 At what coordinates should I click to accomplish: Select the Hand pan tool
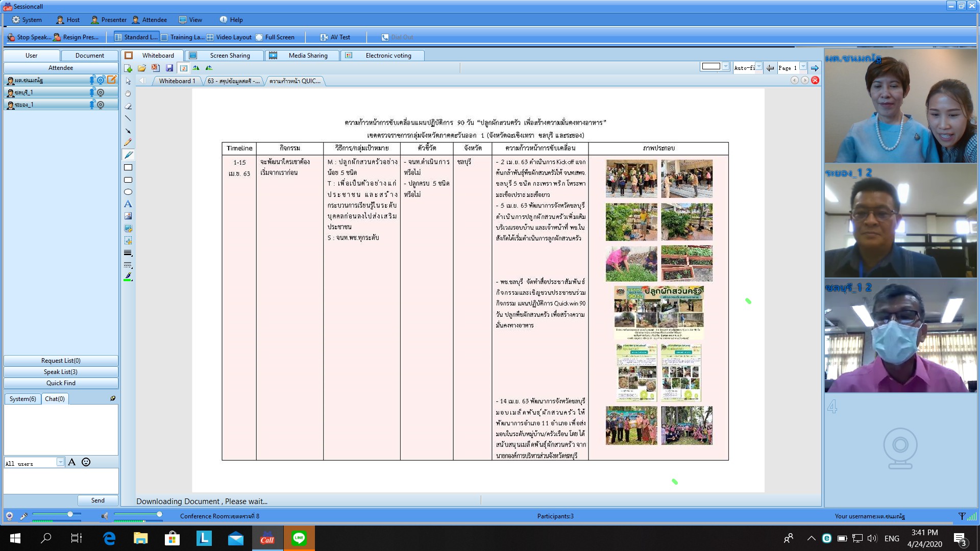tap(128, 94)
